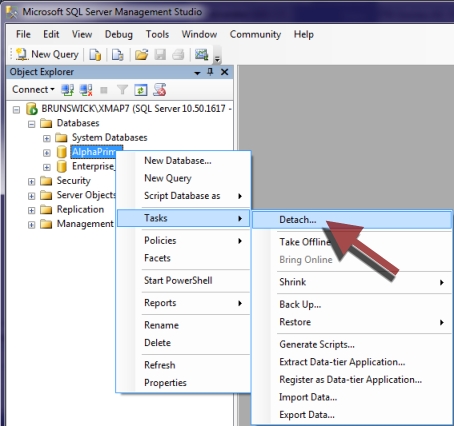Screen dimensions: 454x426
Task: Expand the Security folder node
Action: (x=32, y=182)
